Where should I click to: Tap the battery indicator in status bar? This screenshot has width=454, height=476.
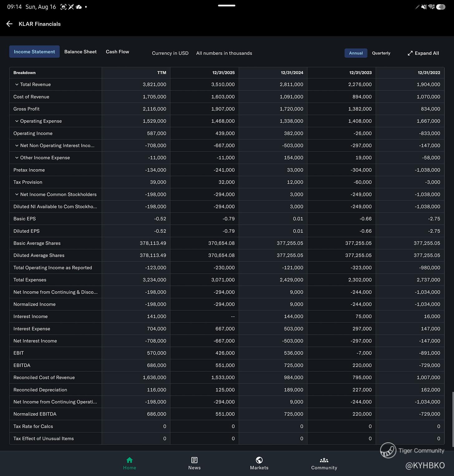[441, 7]
